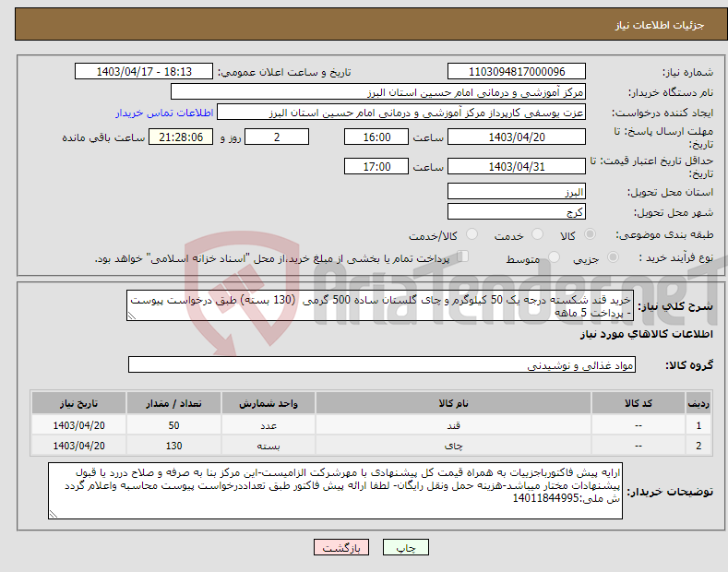Select the کالا/خدمت radio button
728x572 pixels.
click(x=471, y=234)
